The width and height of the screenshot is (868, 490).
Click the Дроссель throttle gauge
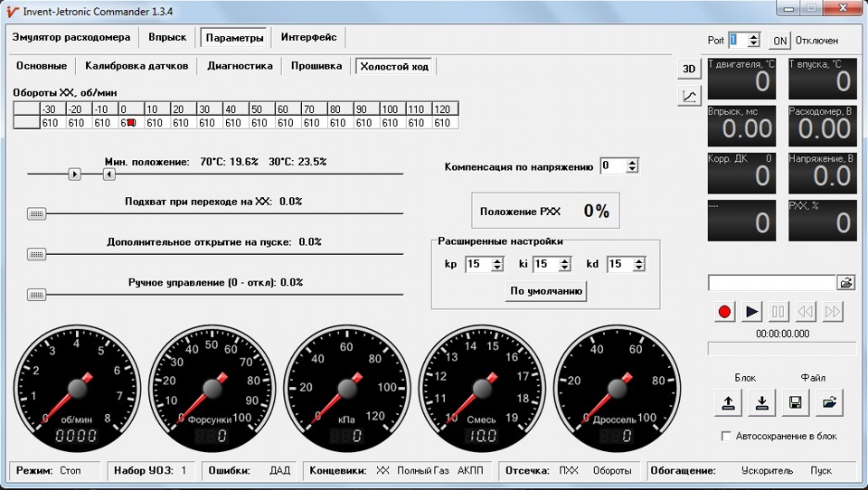(618, 389)
